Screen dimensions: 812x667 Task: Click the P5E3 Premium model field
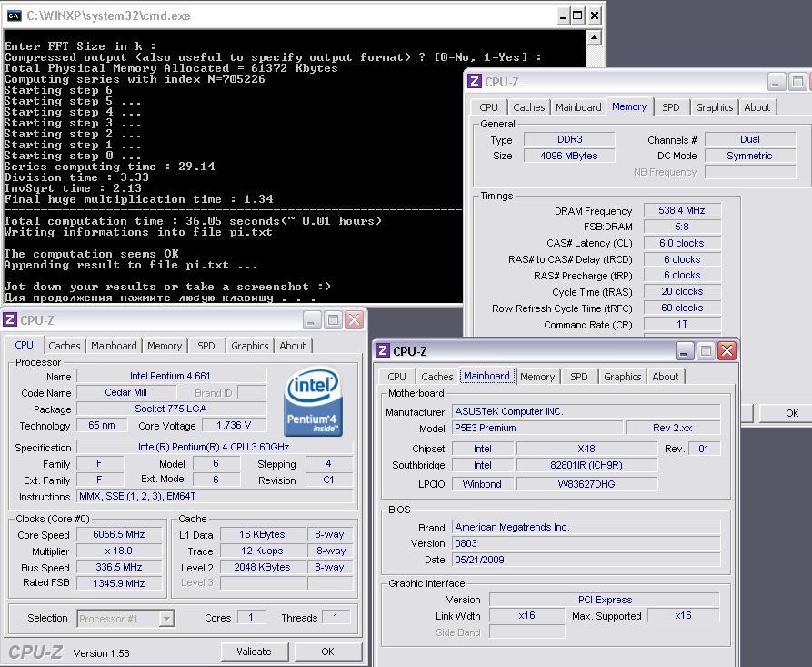pos(537,428)
